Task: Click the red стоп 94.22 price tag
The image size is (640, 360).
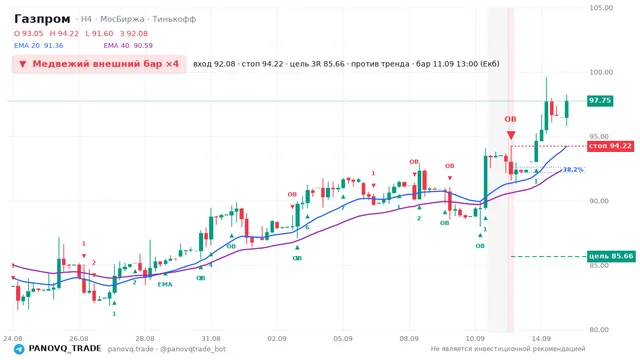Action: (611, 146)
